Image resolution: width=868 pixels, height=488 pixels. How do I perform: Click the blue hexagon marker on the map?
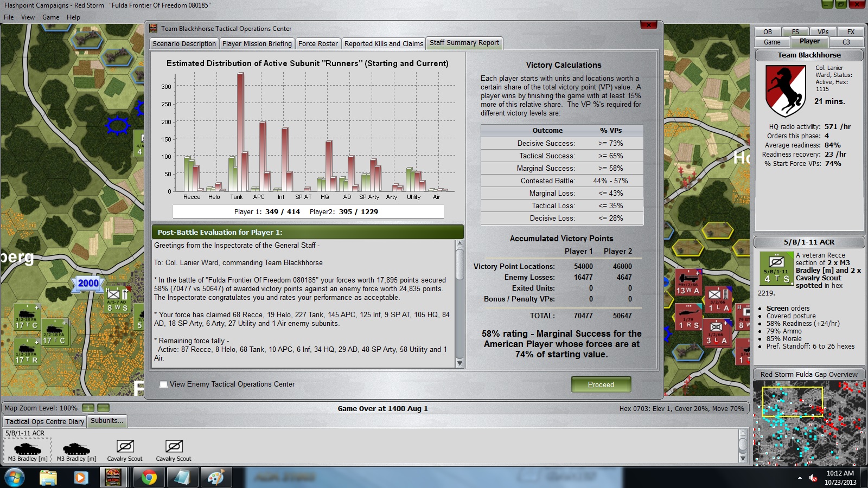(x=117, y=125)
